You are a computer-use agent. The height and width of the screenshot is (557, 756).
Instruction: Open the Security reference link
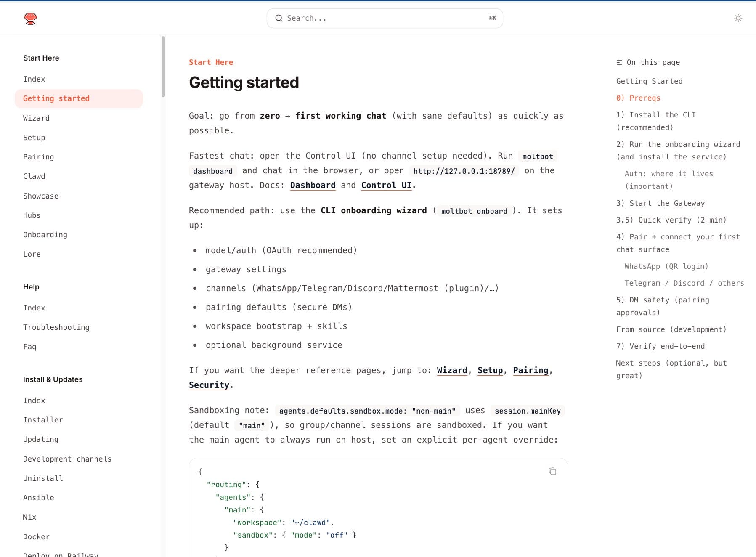[209, 385]
